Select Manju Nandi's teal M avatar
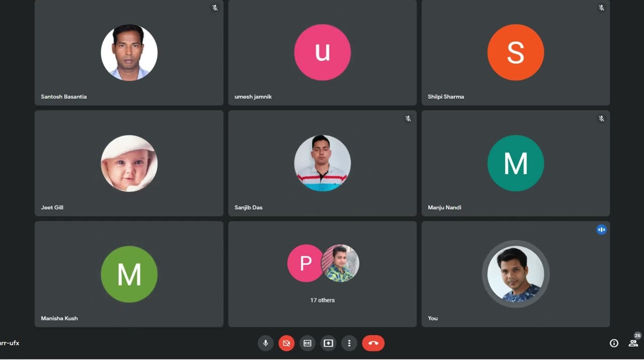Screen dimensions: 644x362 (x=516, y=163)
